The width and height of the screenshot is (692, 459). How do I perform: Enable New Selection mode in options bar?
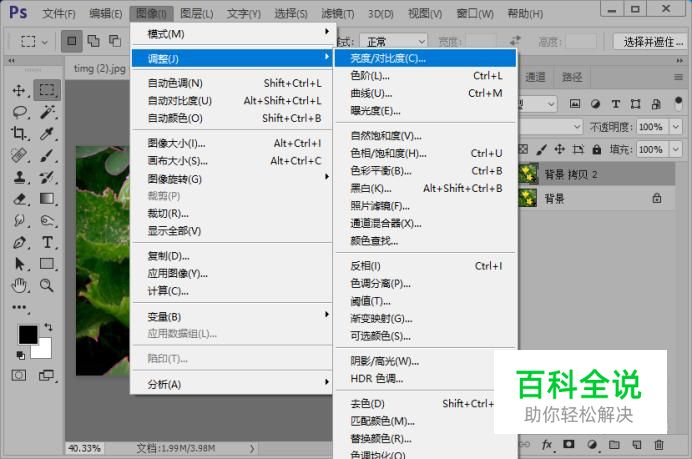71,41
